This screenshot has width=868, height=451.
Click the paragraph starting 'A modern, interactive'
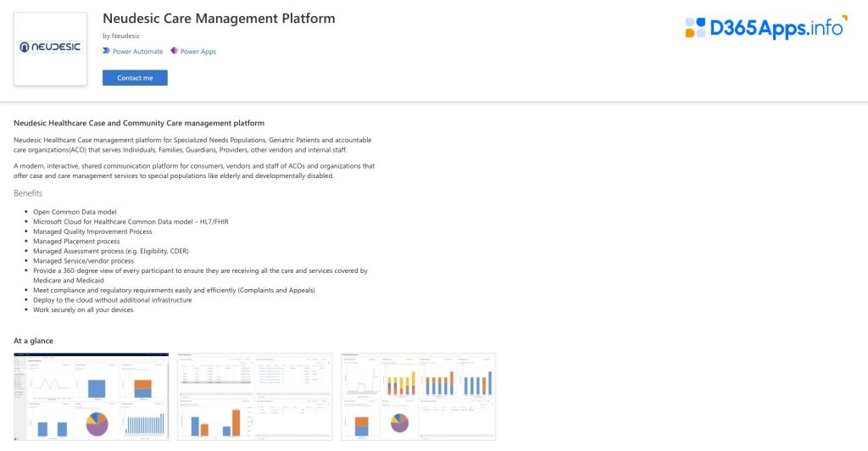[x=194, y=171]
